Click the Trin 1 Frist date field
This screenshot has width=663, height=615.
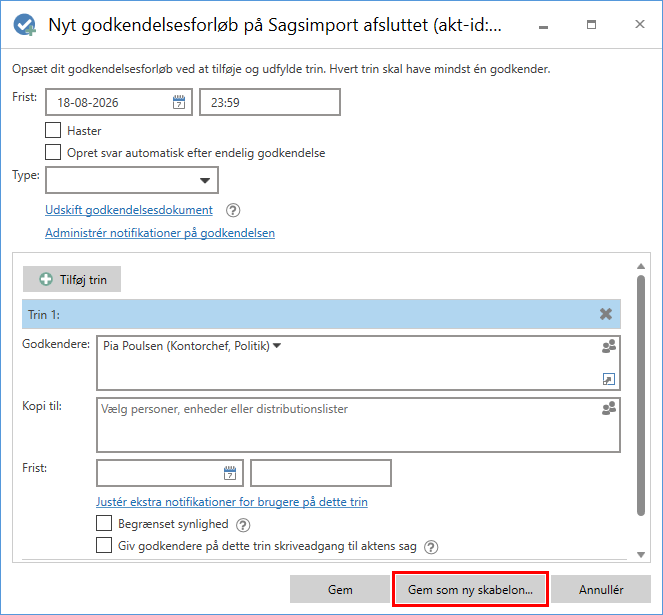[170, 473]
